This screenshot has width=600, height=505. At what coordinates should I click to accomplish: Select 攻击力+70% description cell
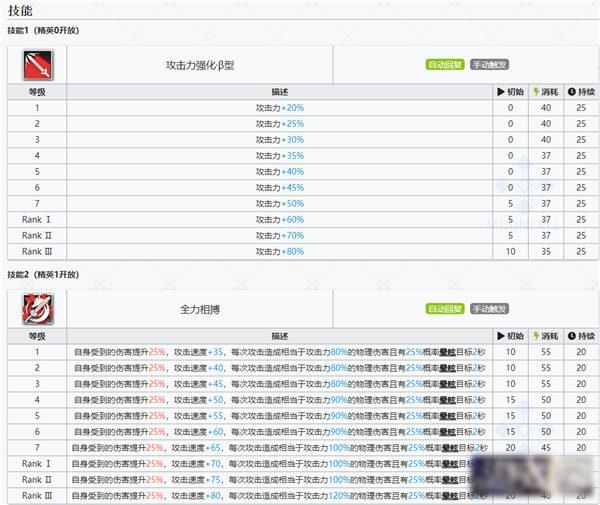point(279,236)
